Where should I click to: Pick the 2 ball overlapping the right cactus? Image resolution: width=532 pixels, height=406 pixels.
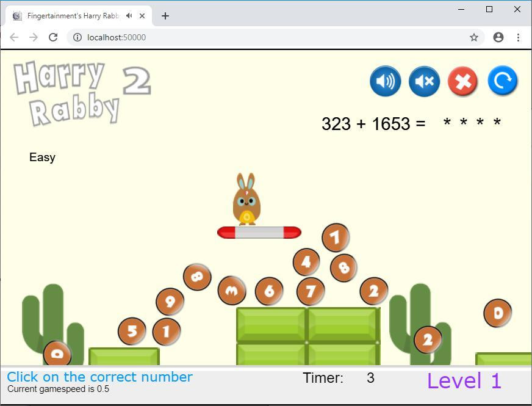point(428,340)
